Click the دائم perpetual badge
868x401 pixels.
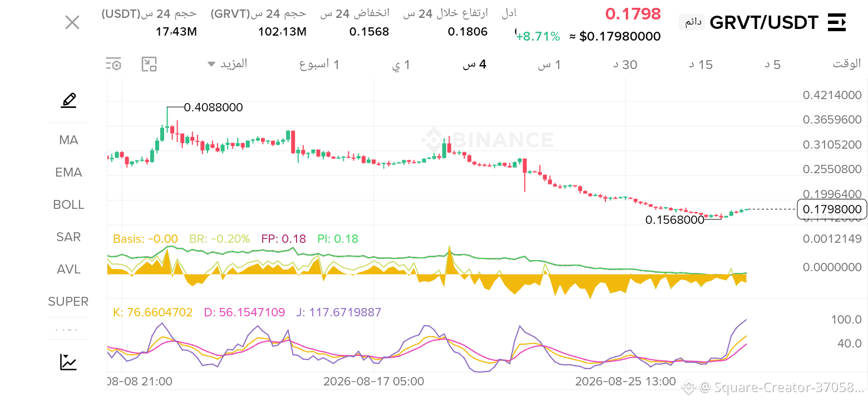click(692, 22)
